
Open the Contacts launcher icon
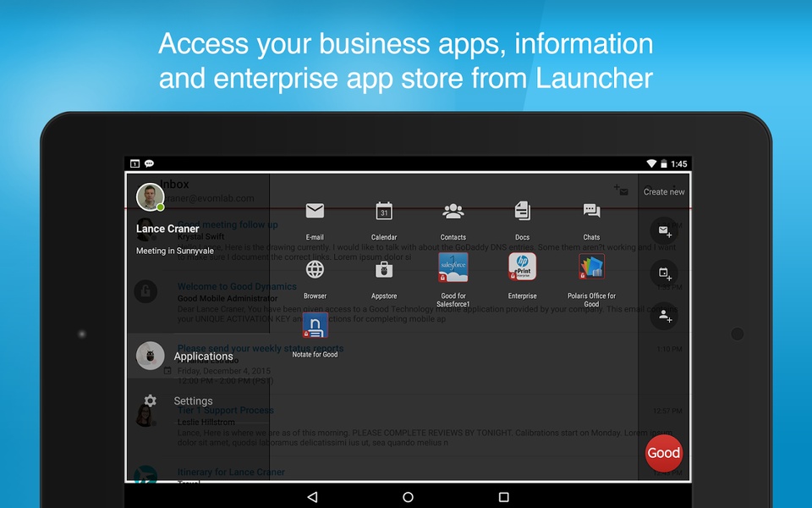pyautogui.click(x=453, y=211)
